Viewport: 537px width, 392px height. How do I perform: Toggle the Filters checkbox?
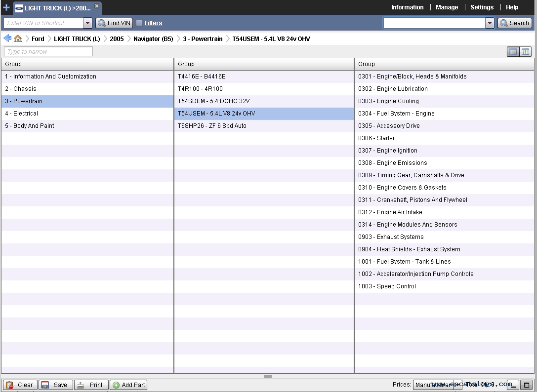(x=139, y=23)
